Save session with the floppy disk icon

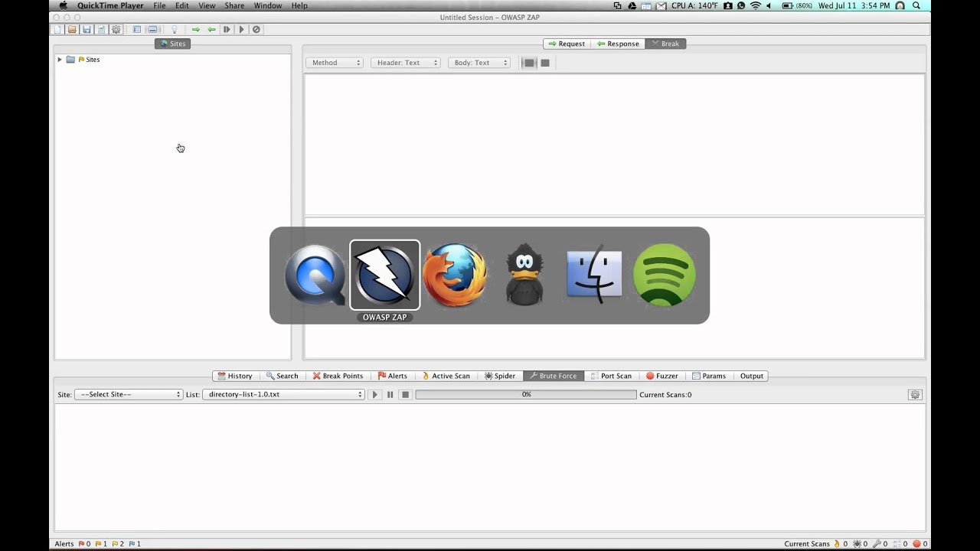pos(87,29)
